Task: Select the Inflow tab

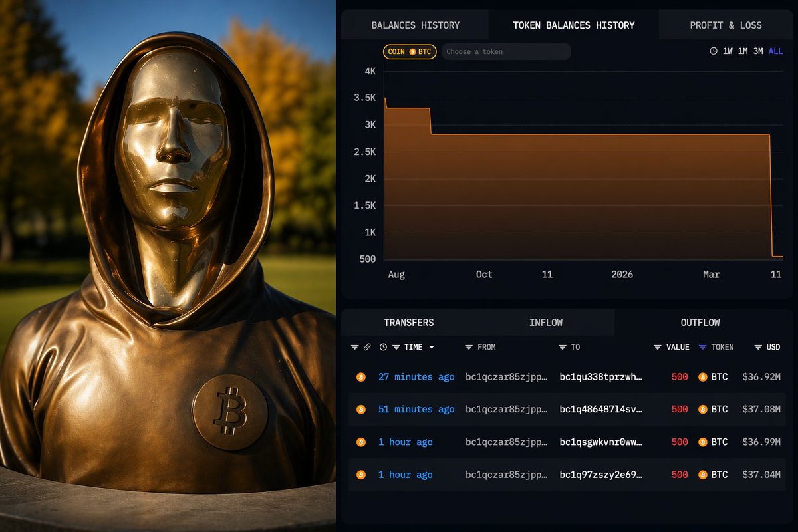Action: [546, 323]
